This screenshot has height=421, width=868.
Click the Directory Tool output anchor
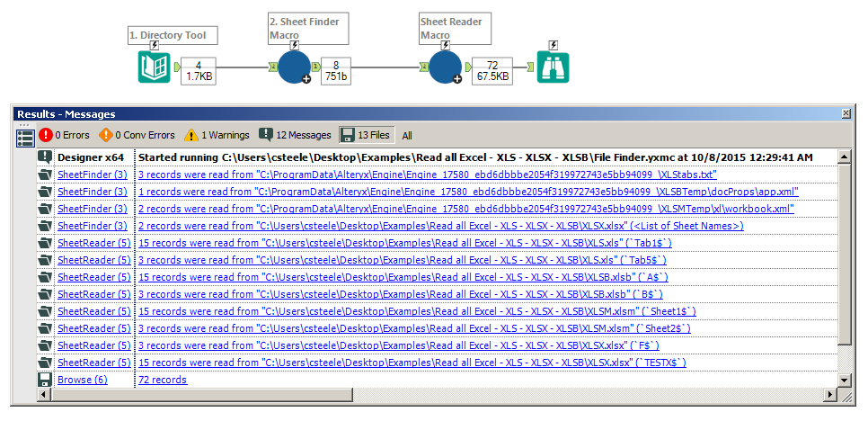177,67
